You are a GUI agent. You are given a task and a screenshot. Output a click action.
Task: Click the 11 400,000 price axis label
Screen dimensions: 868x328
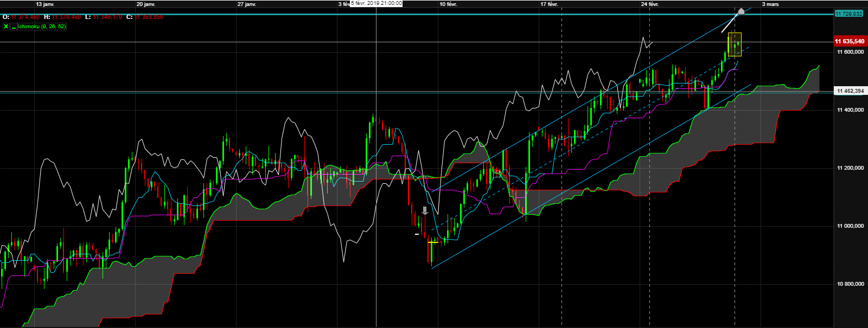pyautogui.click(x=851, y=110)
